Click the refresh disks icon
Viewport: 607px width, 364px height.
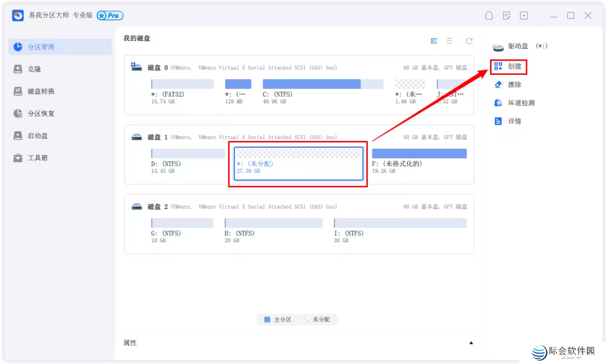click(x=469, y=41)
